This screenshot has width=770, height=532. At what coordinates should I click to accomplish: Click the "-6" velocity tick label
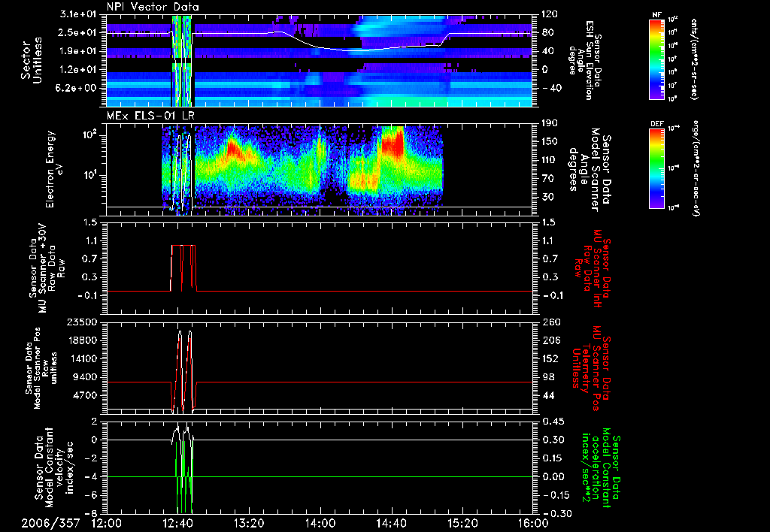click(92, 495)
